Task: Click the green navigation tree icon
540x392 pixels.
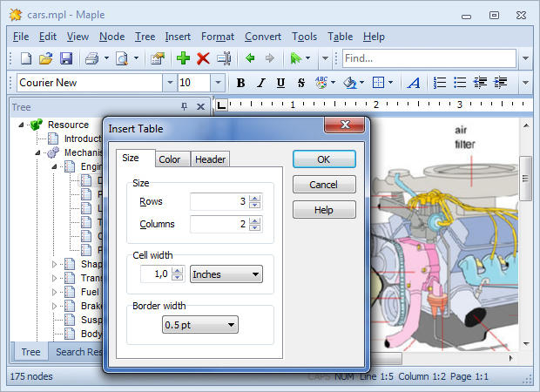Action: click(x=295, y=58)
